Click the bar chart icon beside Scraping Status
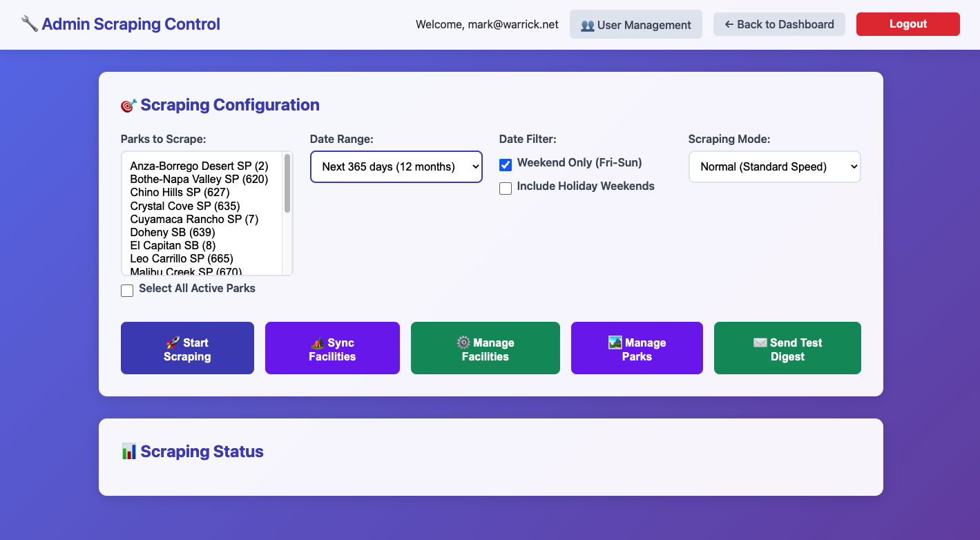This screenshot has height=540, width=980. click(x=129, y=452)
